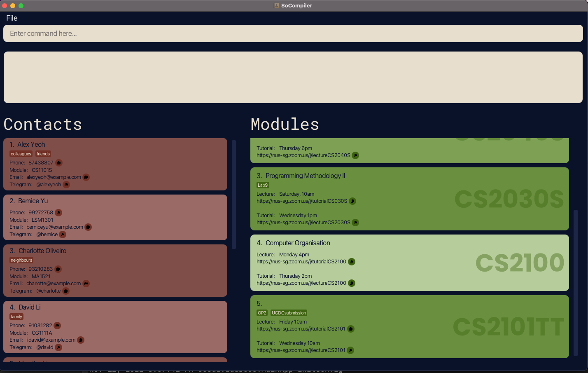Copy the tutorialCS030S zoom link

pos(352,201)
